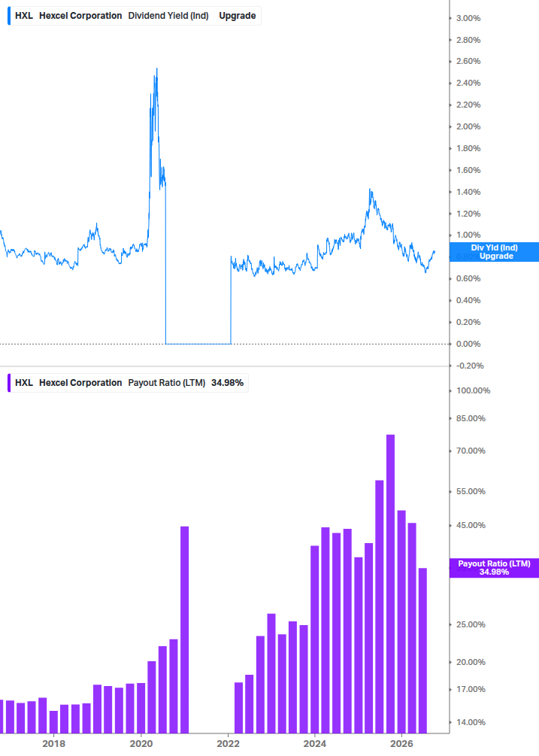Image resolution: width=539 pixels, height=756 pixels.
Task: Click the 2.60% tick on the yield axis
Action: coord(468,61)
